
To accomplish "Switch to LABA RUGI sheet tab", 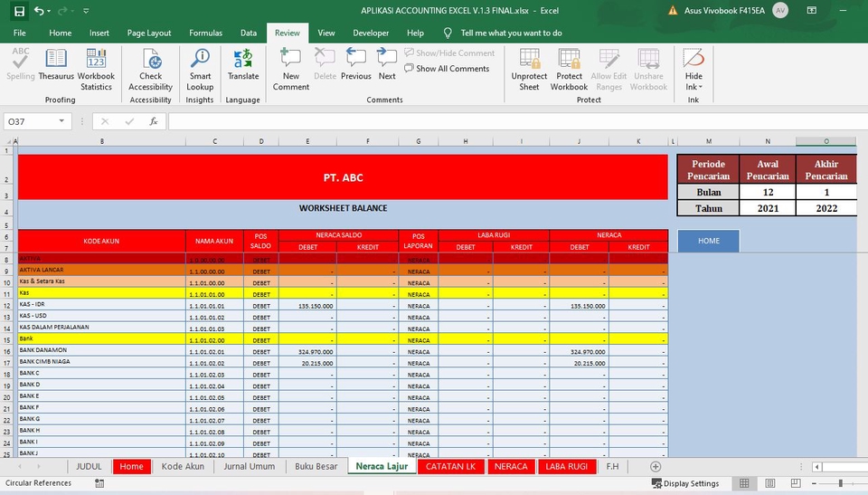I will (x=566, y=466).
